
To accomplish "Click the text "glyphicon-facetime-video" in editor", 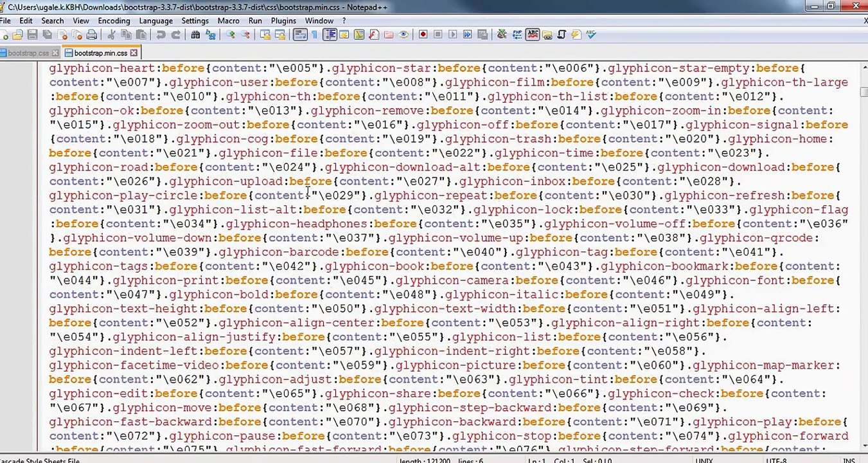I will [x=133, y=365].
